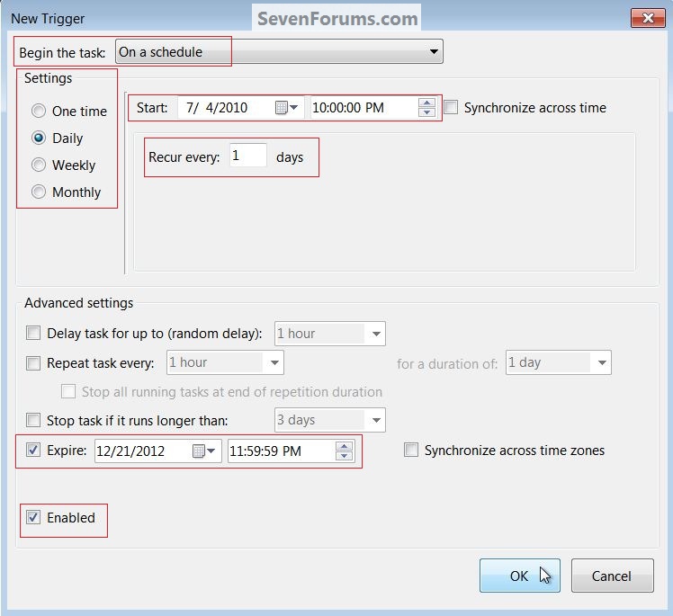Tick Synchronize across time zones for Expire
Screen dimensions: 673x616
411,450
